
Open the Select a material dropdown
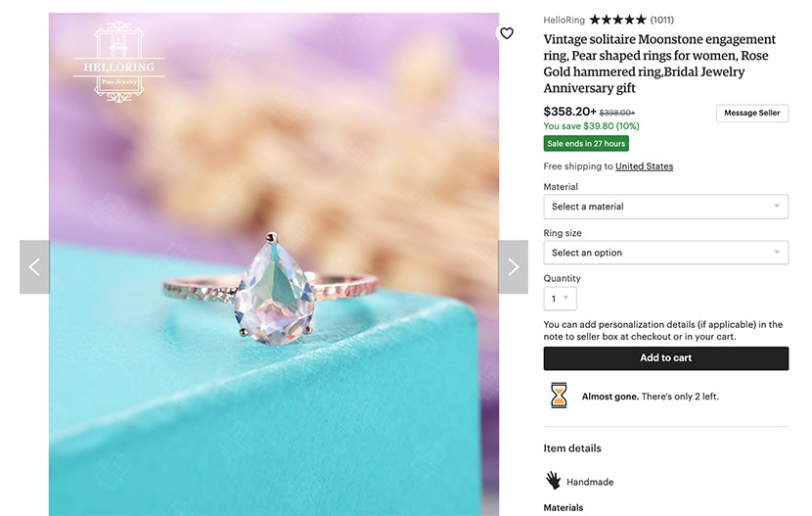tap(665, 207)
